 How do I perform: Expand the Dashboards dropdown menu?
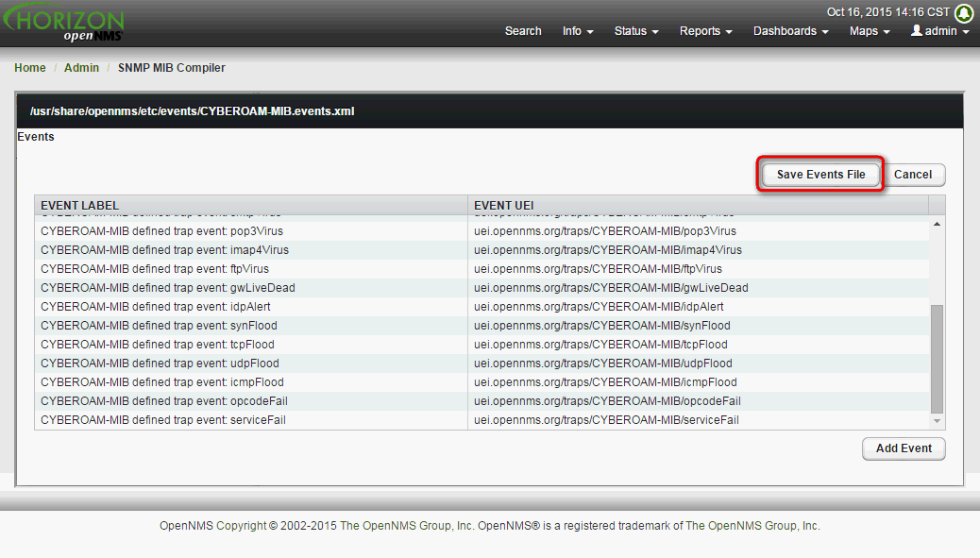pyautogui.click(x=790, y=31)
